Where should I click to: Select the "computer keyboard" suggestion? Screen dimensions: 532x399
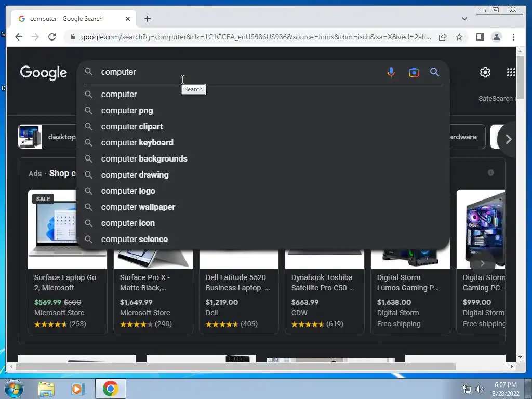click(x=263, y=143)
